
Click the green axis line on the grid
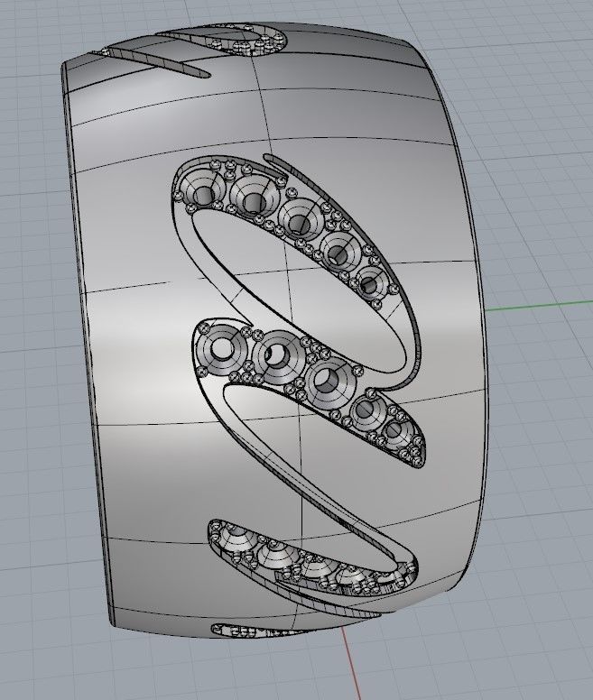tap(540, 306)
